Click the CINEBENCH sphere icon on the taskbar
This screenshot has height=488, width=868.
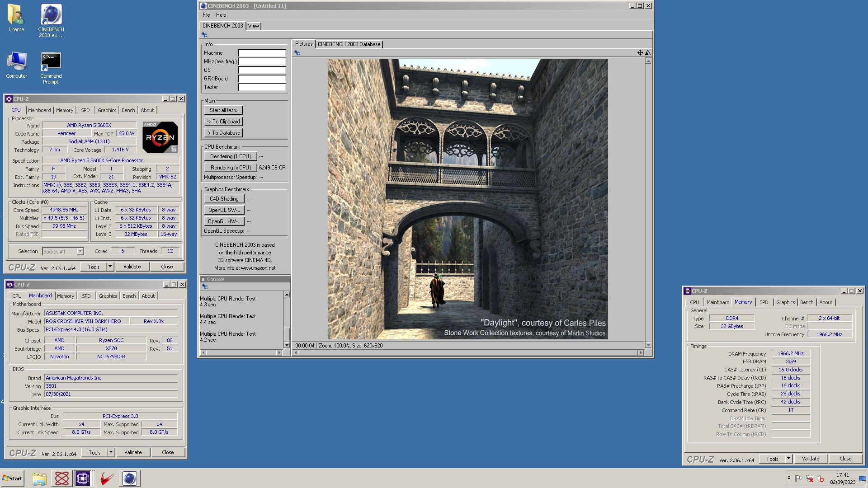pos(129,479)
